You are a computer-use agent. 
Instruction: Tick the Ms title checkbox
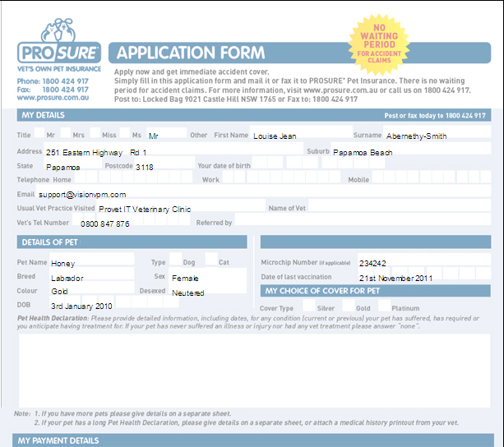point(125,132)
